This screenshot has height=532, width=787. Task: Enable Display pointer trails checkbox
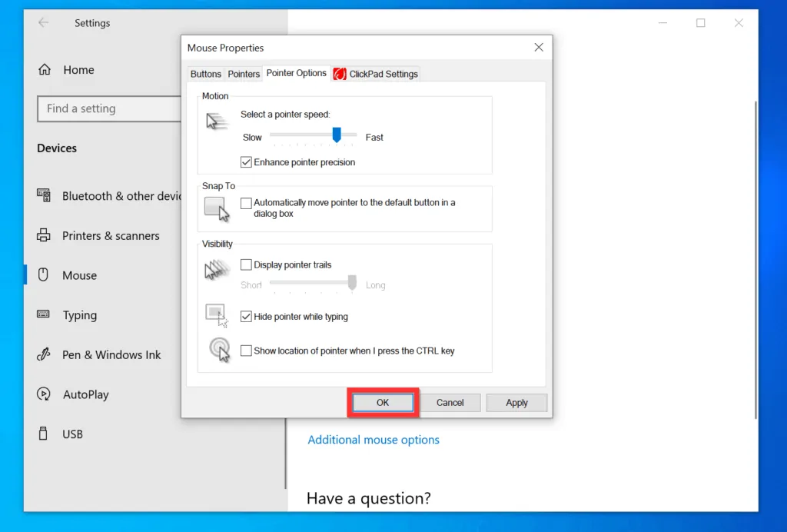point(246,264)
